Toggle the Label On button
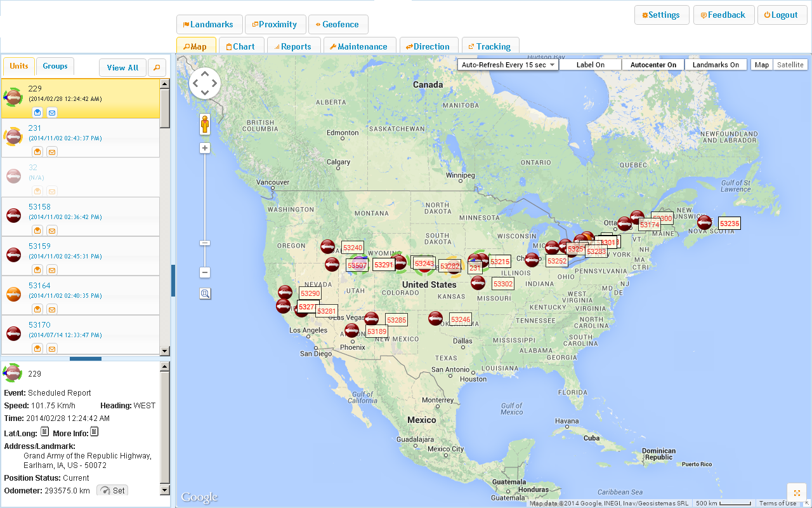812x508 pixels. tap(590, 65)
